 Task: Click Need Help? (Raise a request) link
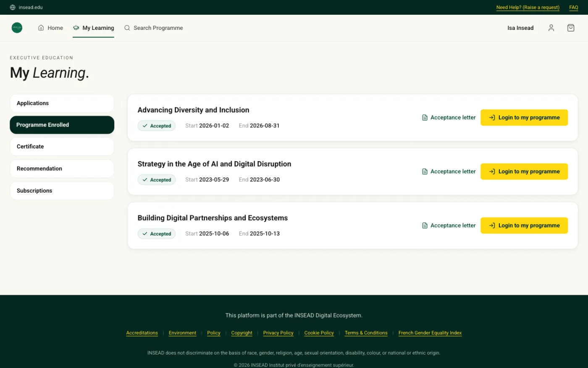click(x=528, y=7)
